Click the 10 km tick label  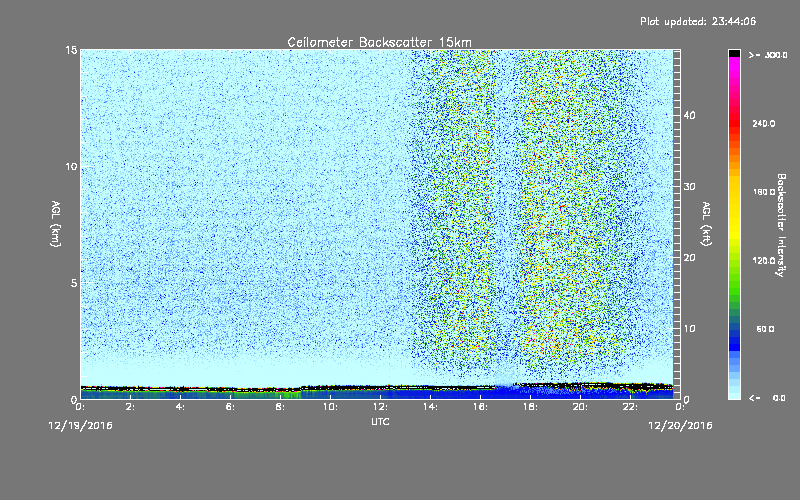click(x=71, y=167)
